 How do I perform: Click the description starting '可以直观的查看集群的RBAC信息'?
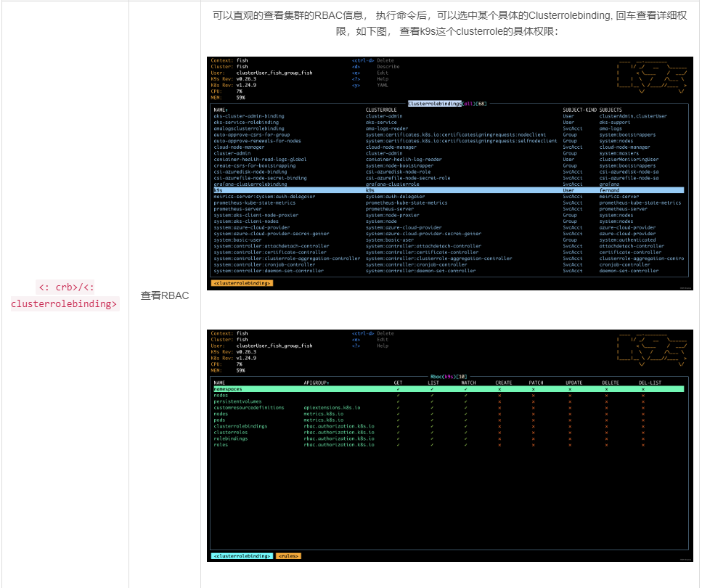pyautogui.click(x=449, y=23)
